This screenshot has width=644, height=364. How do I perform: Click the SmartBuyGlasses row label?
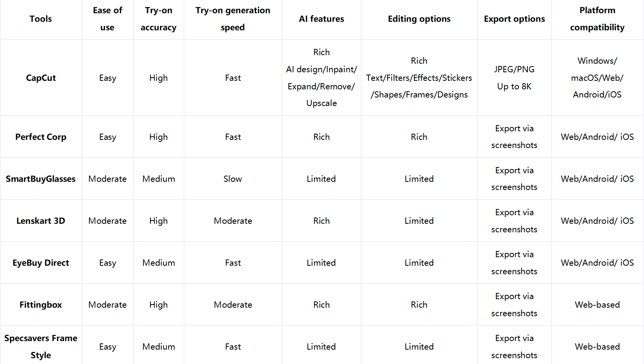pyautogui.click(x=41, y=179)
